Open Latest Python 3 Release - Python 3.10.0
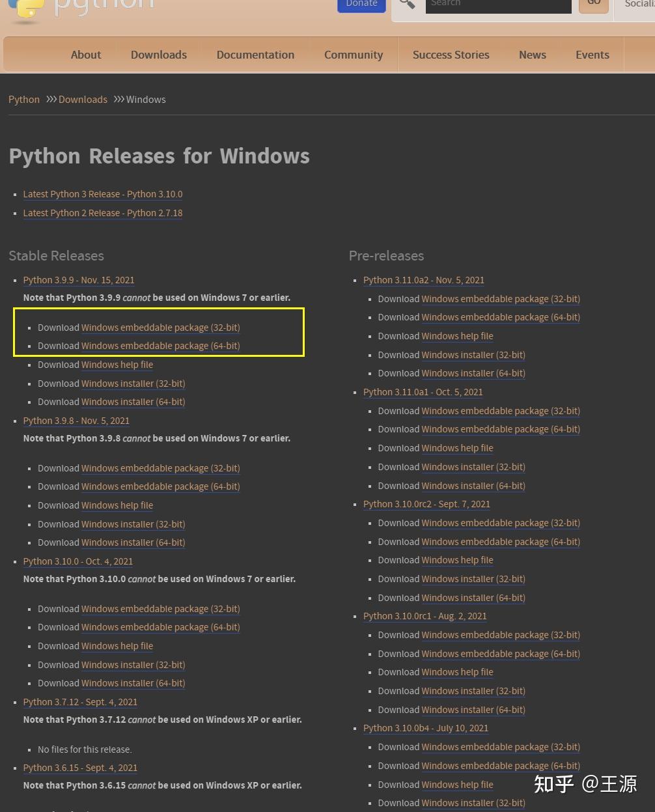 [103, 194]
